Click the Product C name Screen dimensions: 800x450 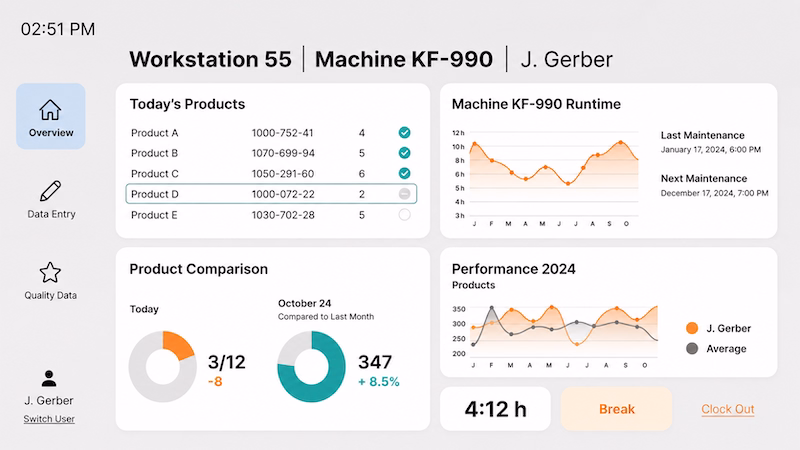coord(155,174)
